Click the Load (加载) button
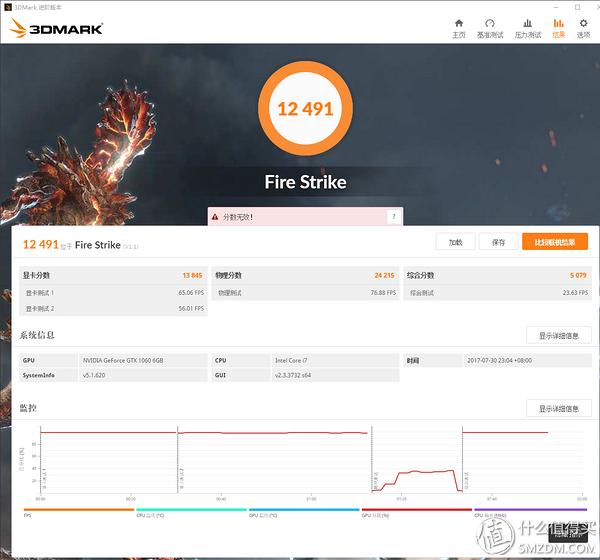This screenshot has height=560, width=600. [x=455, y=242]
